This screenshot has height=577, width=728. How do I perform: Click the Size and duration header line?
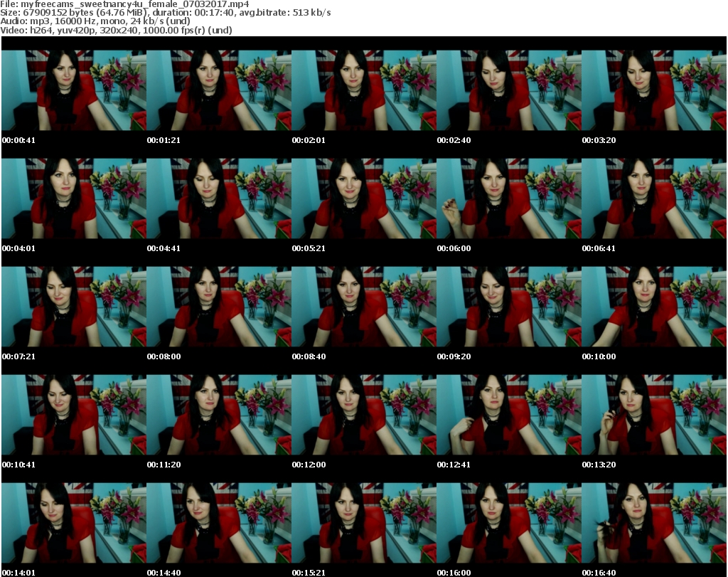pos(165,13)
